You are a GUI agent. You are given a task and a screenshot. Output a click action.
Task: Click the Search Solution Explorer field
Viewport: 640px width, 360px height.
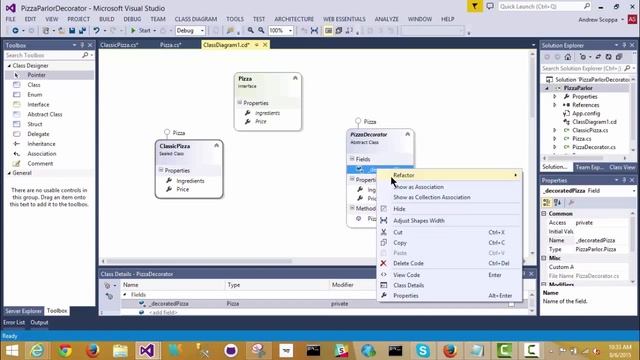tap(582, 68)
